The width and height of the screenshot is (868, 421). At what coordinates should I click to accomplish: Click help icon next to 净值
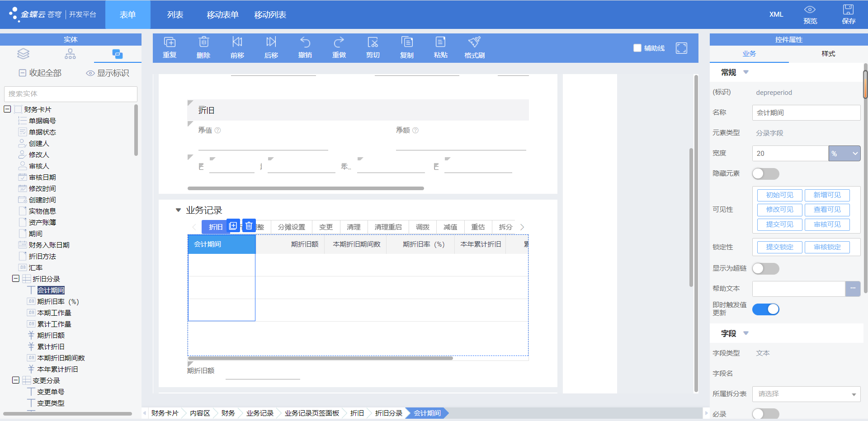pyautogui.click(x=217, y=130)
